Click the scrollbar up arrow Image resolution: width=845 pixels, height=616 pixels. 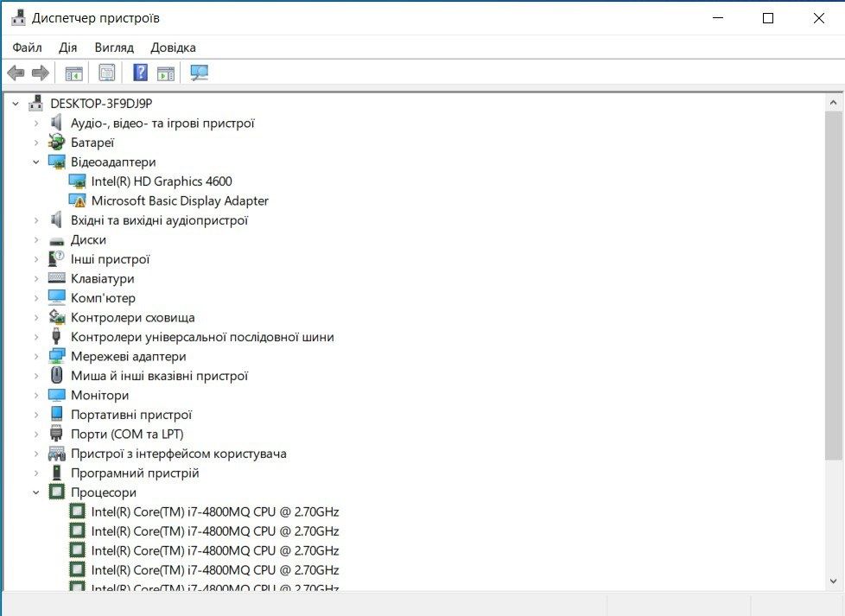833,103
